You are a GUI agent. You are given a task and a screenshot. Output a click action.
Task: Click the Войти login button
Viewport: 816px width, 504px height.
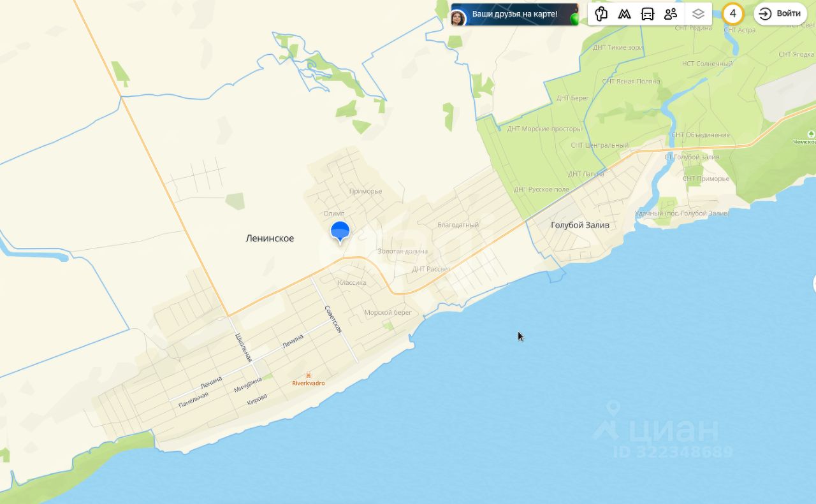click(780, 13)
